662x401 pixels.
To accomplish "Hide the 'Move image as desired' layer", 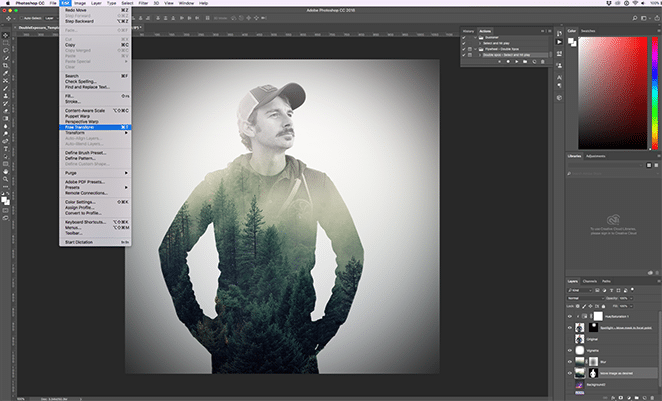I will pyautogui.click(x=570, y=373).
